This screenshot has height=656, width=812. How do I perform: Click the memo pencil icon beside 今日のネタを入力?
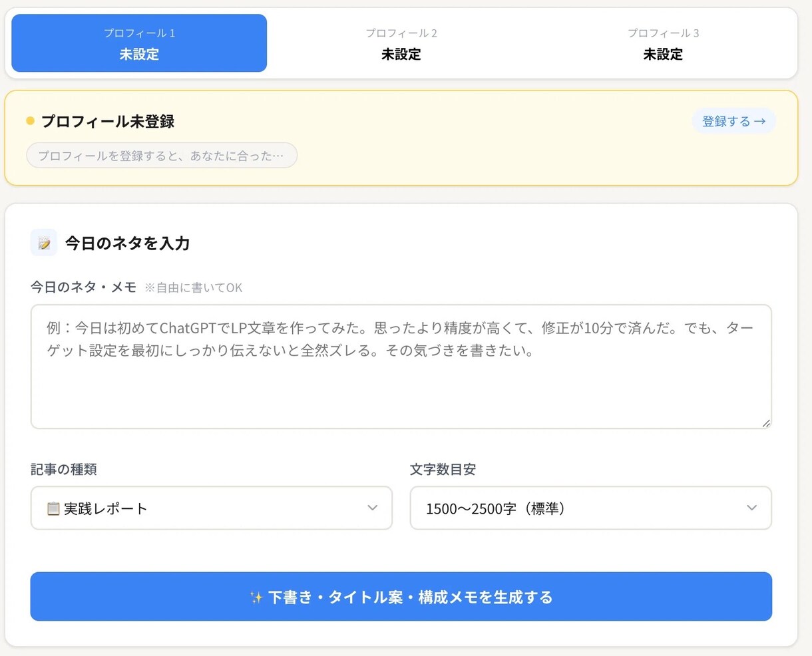tap(44, 244)
